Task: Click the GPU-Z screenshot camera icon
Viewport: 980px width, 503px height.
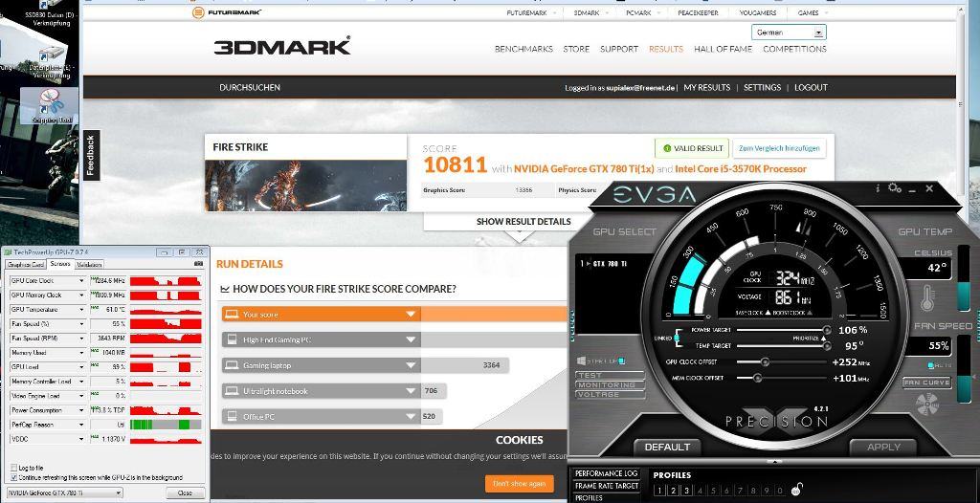Action: tap(199, 264)
